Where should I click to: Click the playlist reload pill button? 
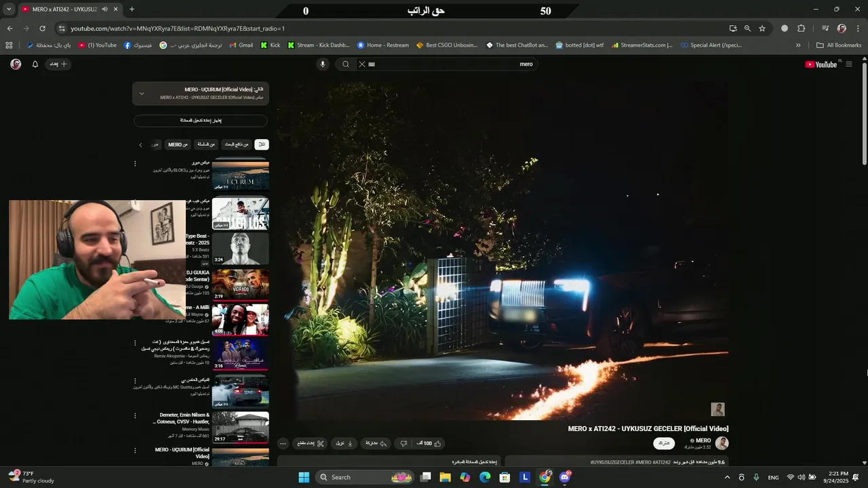point(201,121)
